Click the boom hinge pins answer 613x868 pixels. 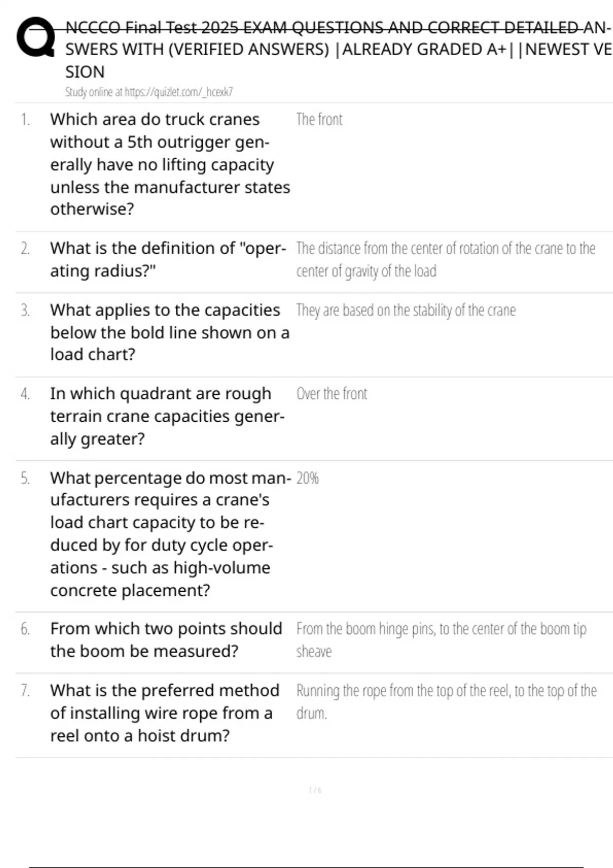tap(441, 640)
